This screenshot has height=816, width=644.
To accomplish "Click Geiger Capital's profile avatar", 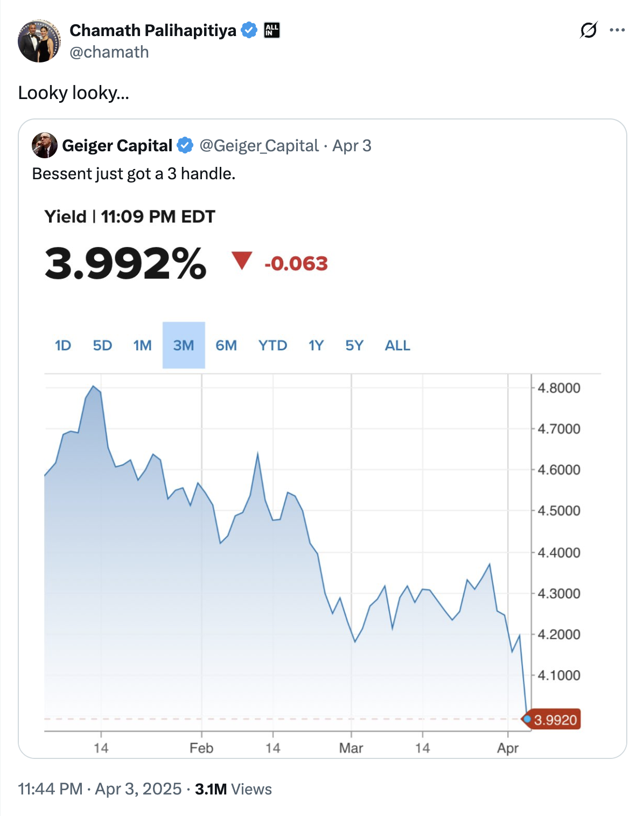I will pyautogui.click(x=45, y=145).
